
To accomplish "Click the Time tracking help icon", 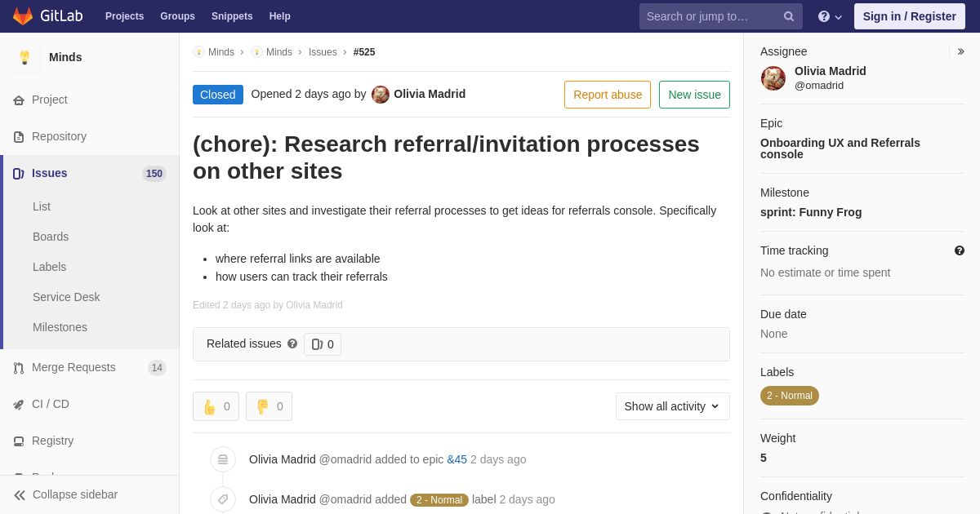I will 960,250.
